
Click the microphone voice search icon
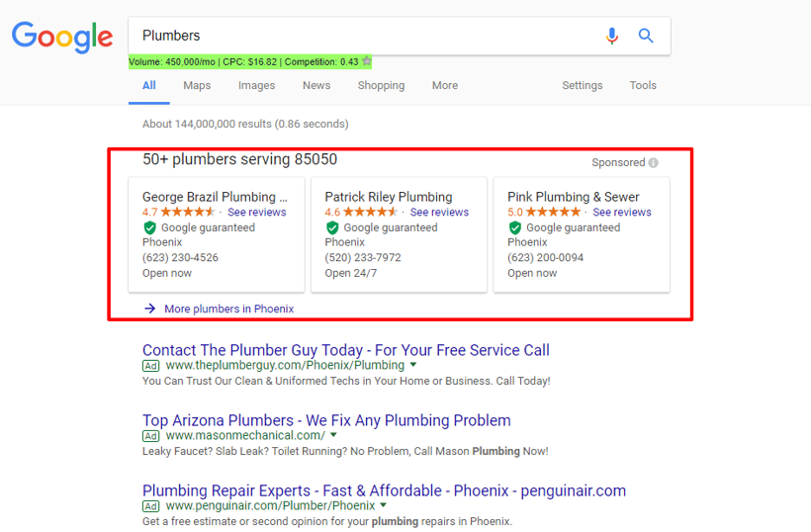612,36
